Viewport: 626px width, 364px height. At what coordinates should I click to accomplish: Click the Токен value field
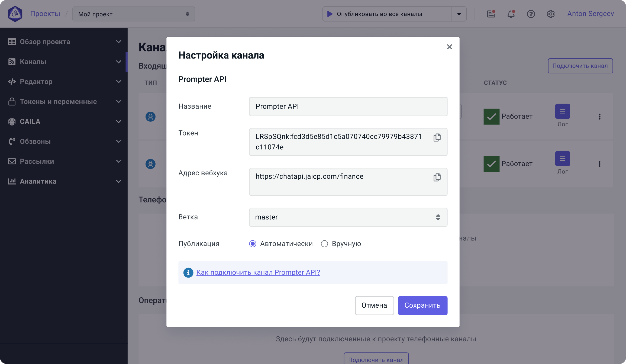348,142
